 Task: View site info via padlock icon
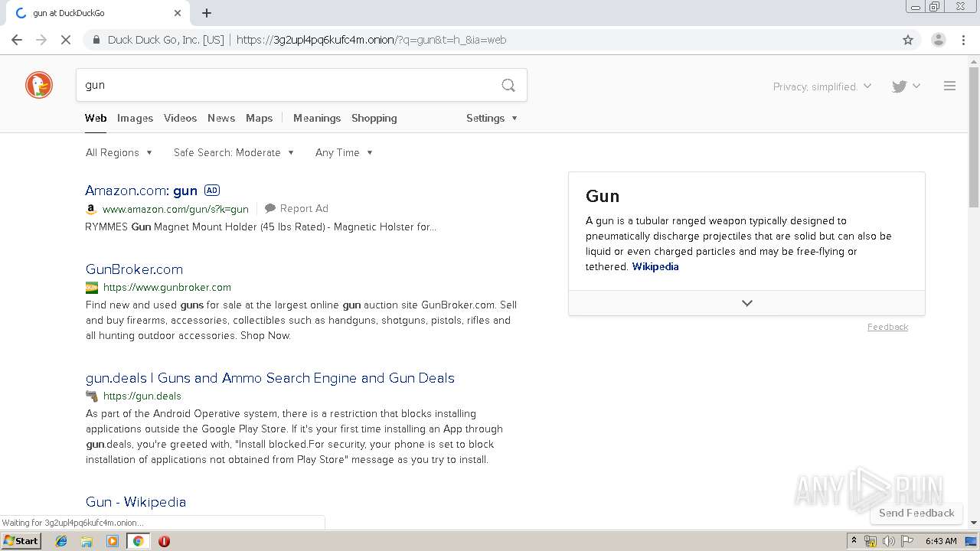coord(96,40)
